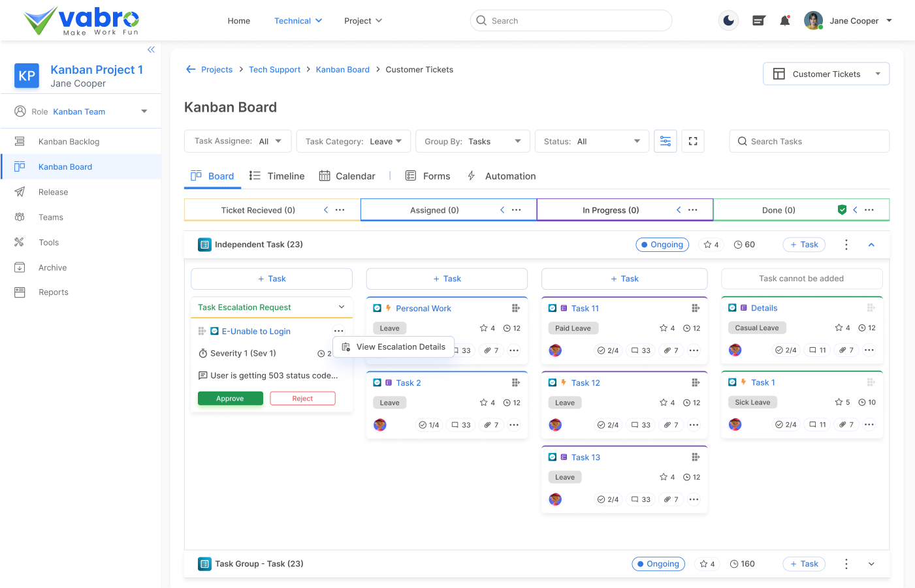Click the Search Tasks field
Viewport: 915px width, 588px height.
pos(809,142)
